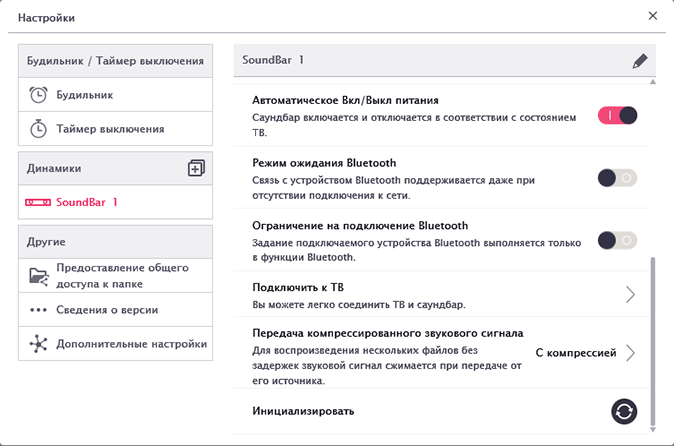
Task: Open 'Таймер выключения' sidebar item
Action: coord(110,128)
